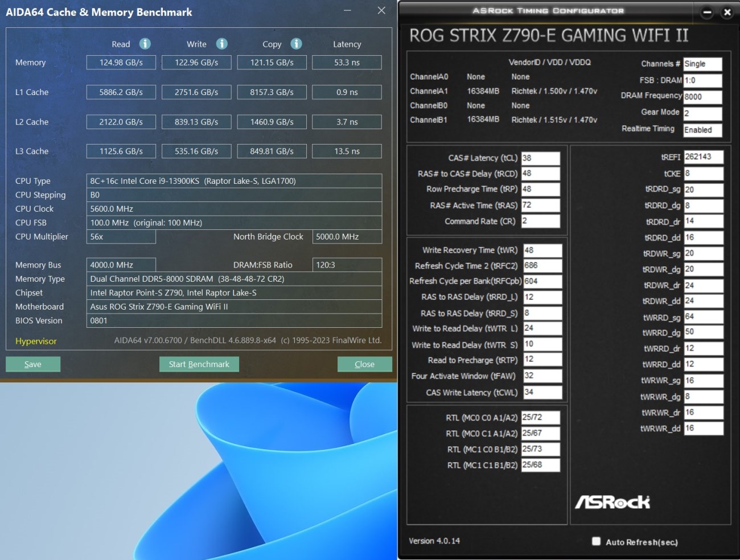Click the FSB : DRAM field
The height and width of the screenshot is (560, 740).
coord(702,80)
